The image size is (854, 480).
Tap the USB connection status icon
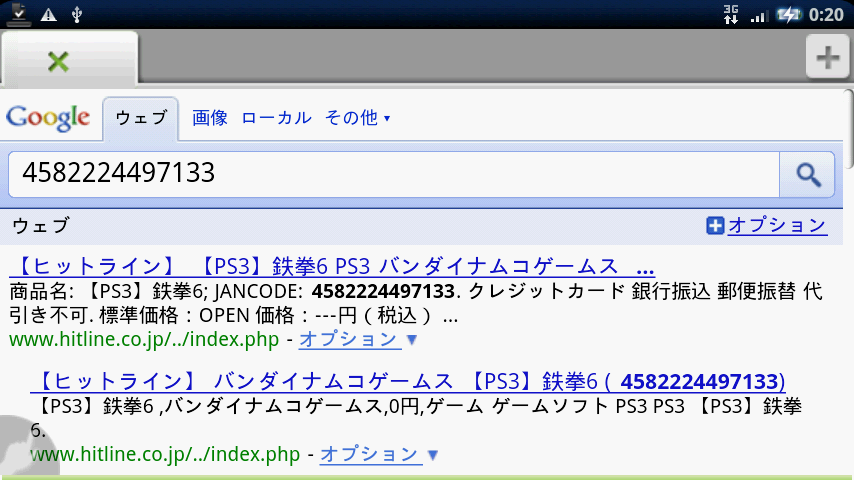click(x=77, y=15)
